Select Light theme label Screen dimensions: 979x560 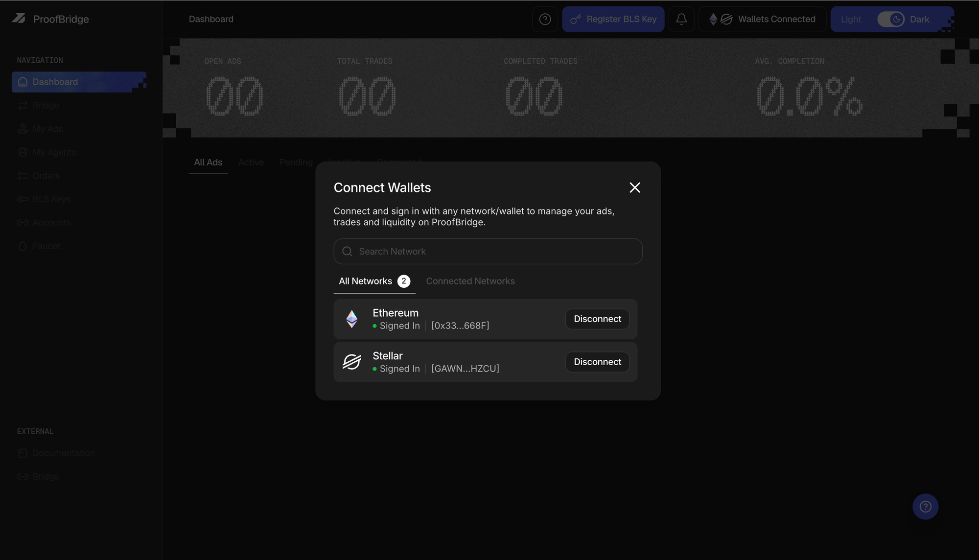pyautogui.click(x=851, y=19)
